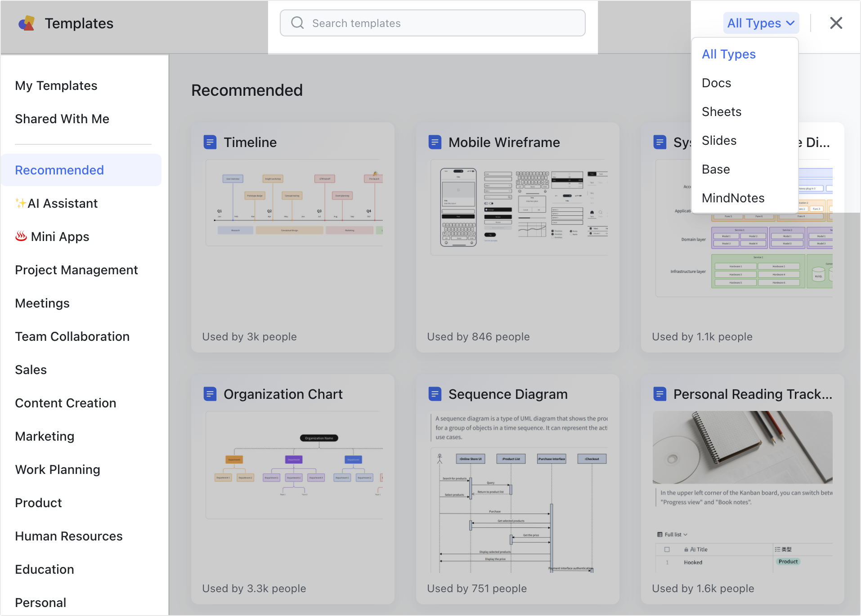Click the Mini Apps pepper icon

[x=22, y=236]
